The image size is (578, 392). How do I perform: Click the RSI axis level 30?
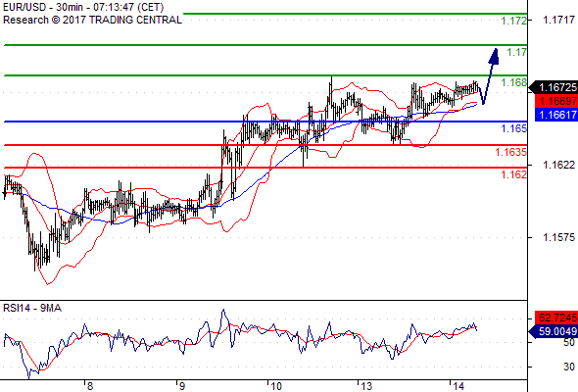569,367
